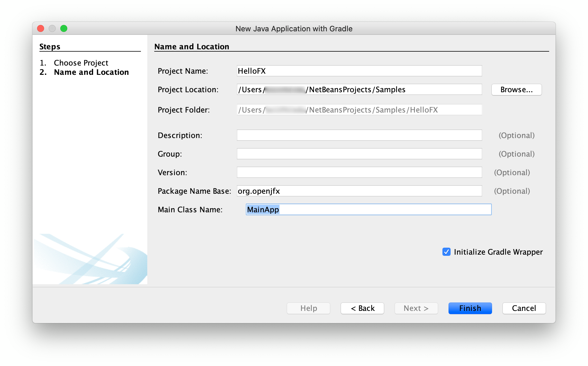Select the Description text field
The image size is (588, 366).
coord(359,135)
